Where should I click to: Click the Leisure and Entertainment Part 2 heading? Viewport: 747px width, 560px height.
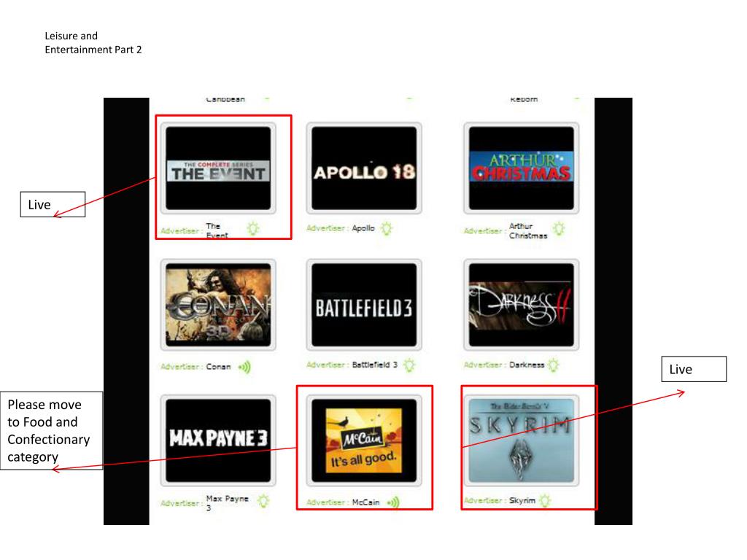point(93,43)
